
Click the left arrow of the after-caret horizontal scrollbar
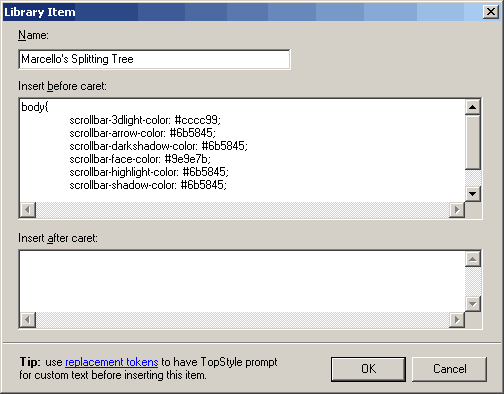28,320
